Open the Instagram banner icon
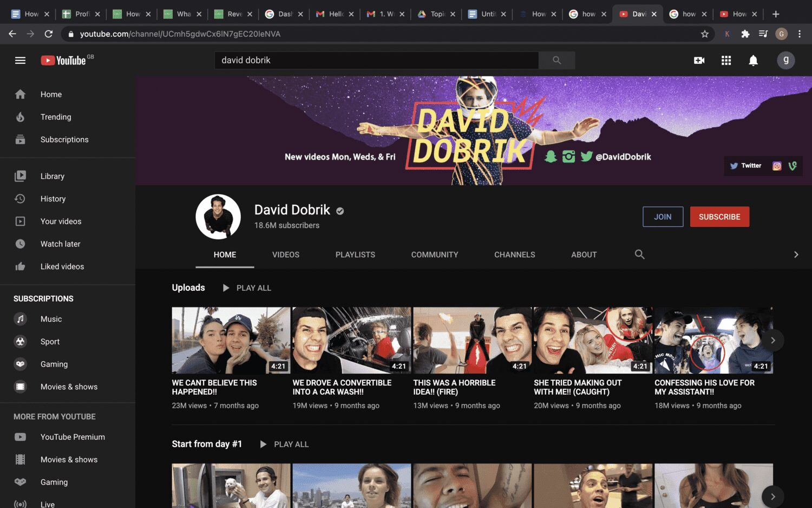The height and width of the screenshot is (508, 812). [x=777, y=166]
